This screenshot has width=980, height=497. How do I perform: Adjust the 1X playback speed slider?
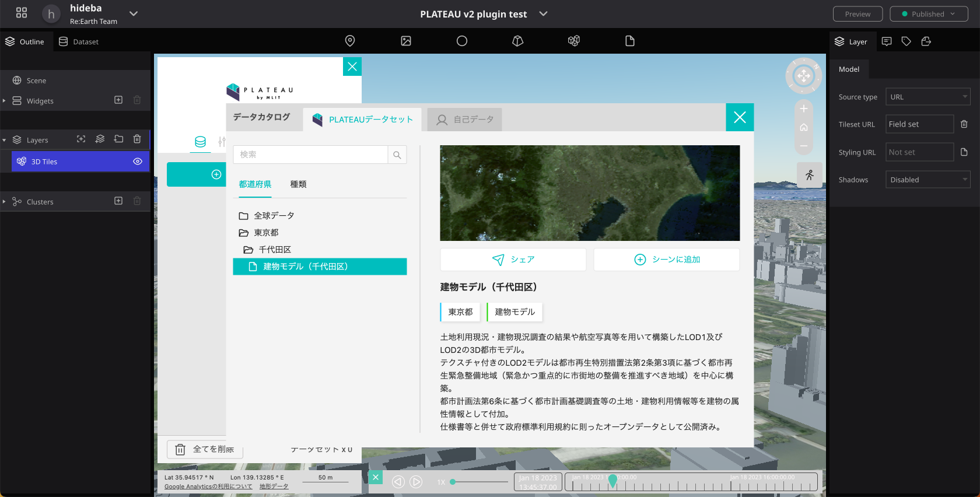479,482
